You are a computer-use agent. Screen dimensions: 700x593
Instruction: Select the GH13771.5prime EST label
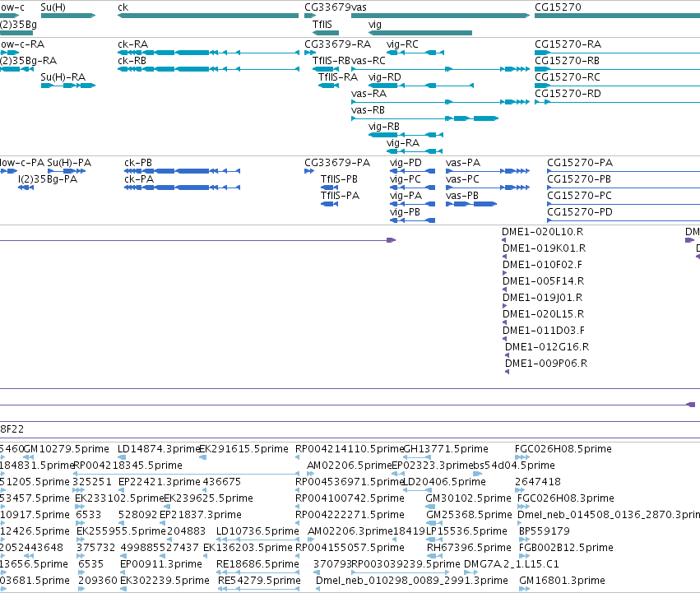tap(446, 449)
